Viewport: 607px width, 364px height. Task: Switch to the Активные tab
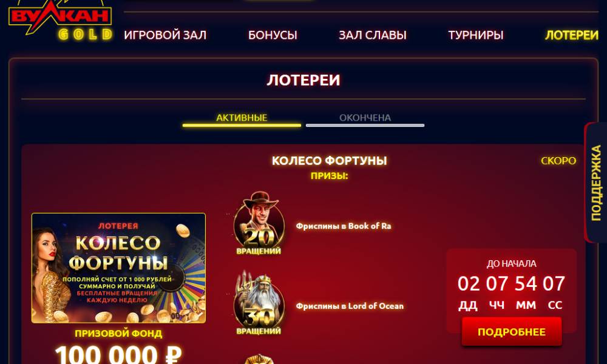(x=242, y=118)
